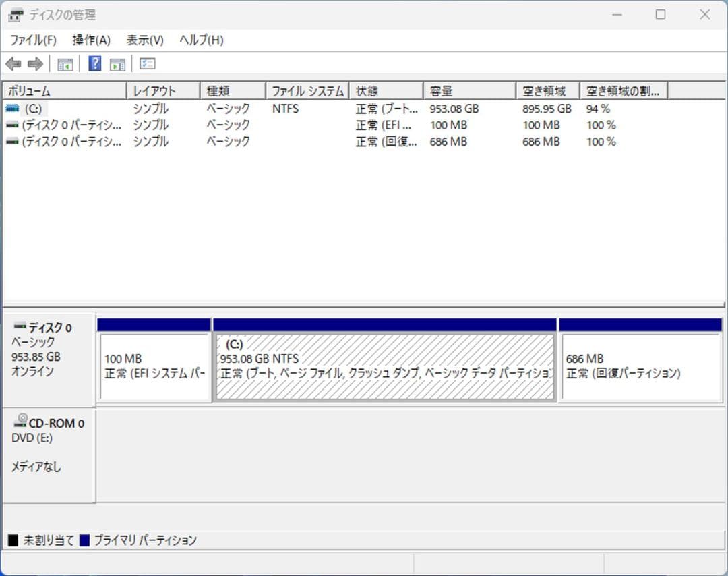Open Help using the blue question mark icon
This screenshot has width=728, height=576.
pos(94,63)
